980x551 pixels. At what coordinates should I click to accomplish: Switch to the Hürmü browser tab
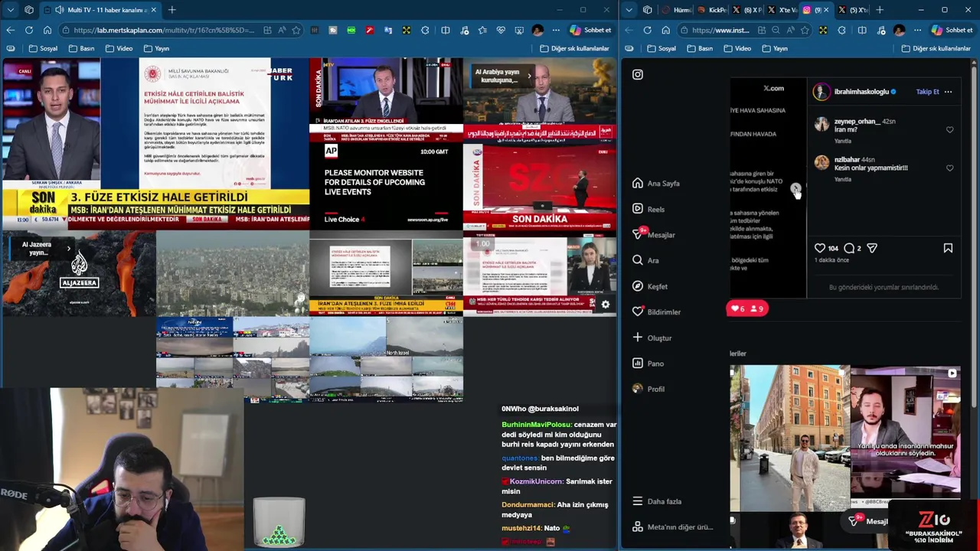[x=677, y=10]
